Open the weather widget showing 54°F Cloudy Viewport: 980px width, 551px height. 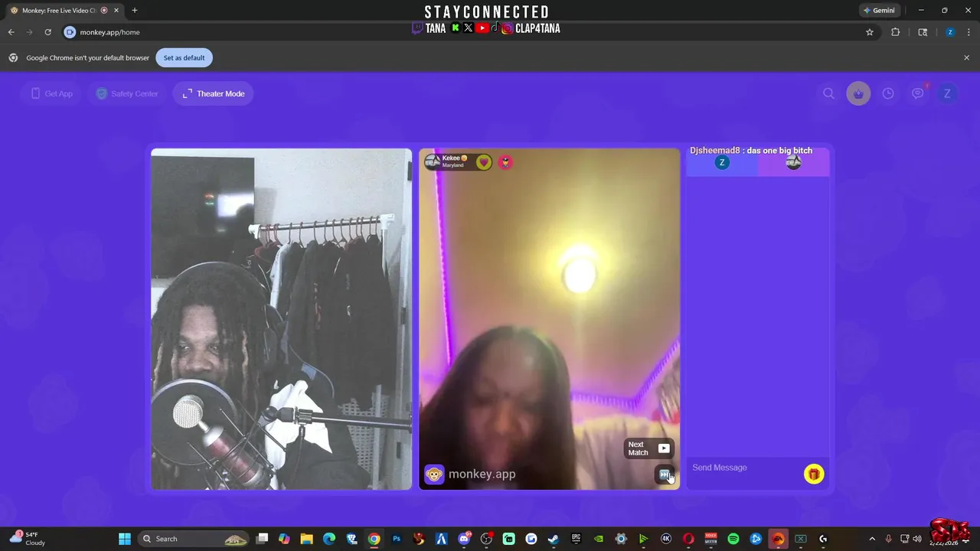pos(28,538)
